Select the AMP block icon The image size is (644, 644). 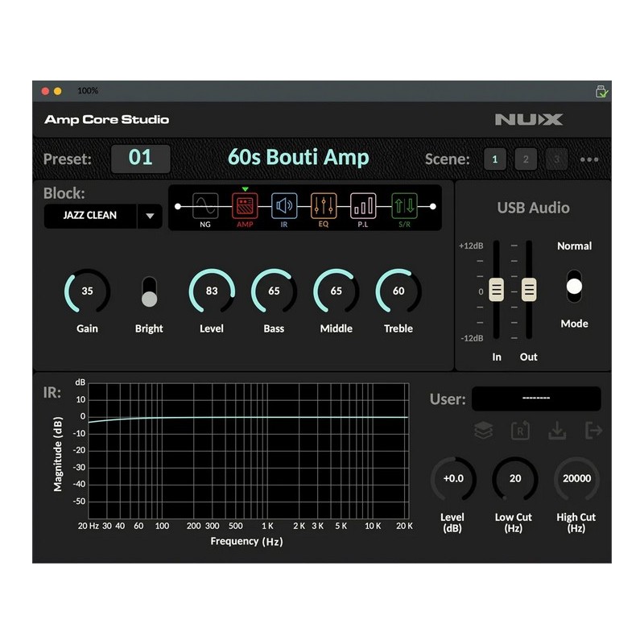coord(245,206)
